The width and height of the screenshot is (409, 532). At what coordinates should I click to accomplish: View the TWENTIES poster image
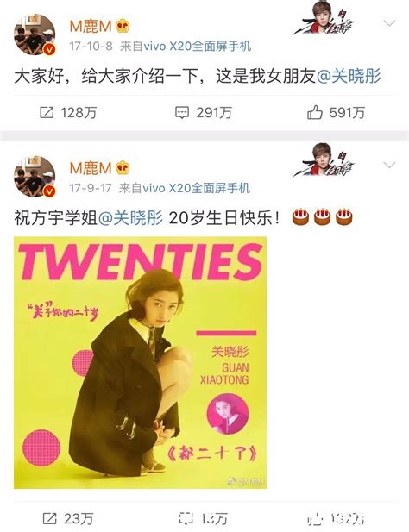point(140,363)
